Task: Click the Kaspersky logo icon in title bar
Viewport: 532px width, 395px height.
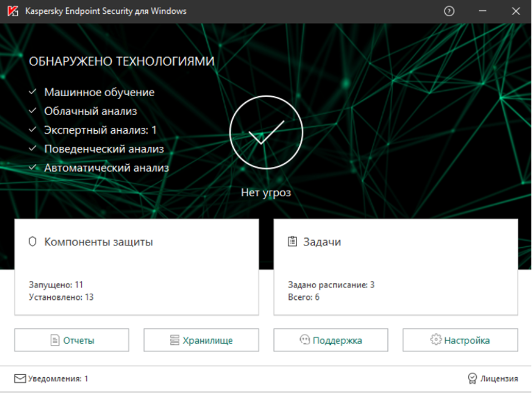Action: [13, 11]
